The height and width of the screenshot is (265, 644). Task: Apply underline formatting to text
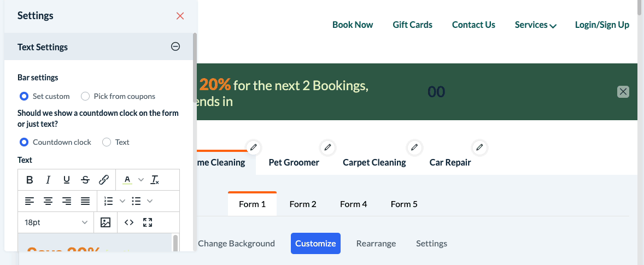[x=67, y=180]
